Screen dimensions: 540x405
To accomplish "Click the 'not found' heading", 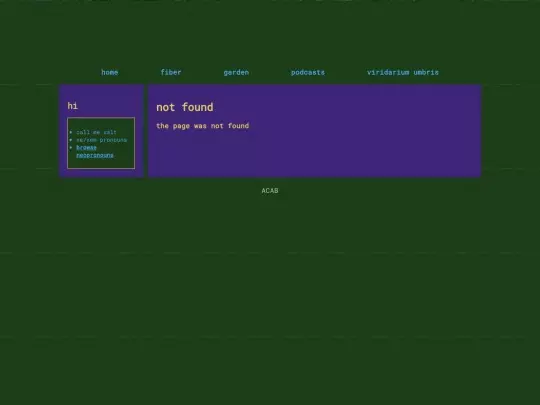I will [x=185, y=107].
